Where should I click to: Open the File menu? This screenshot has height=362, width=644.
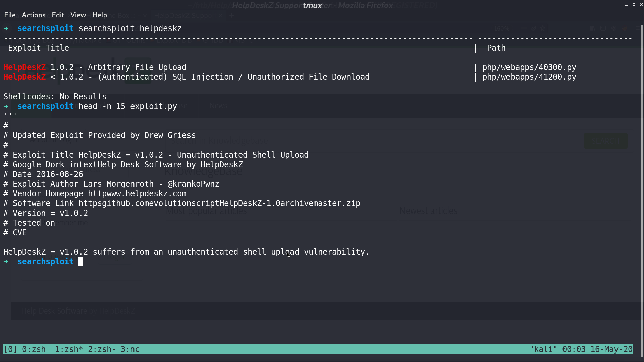pyautogui.click(x=10, y=15)
